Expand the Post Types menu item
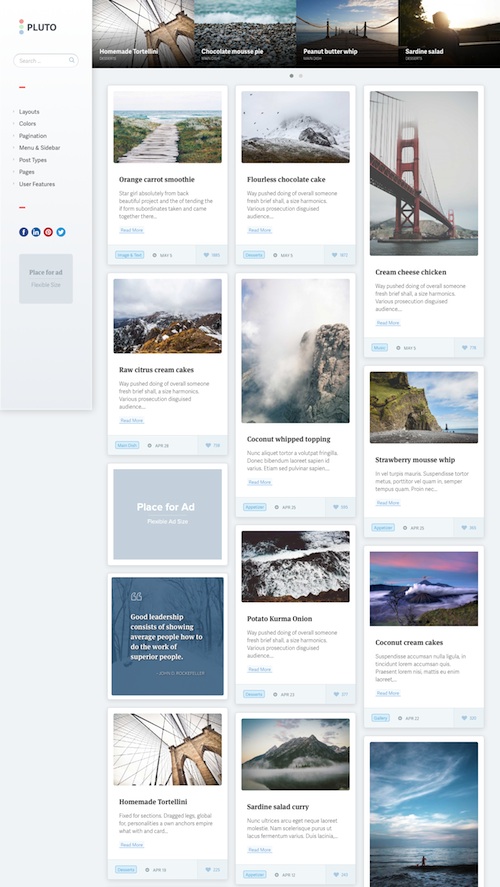This screenshot has height=887, width=500. tap(33, 160)
